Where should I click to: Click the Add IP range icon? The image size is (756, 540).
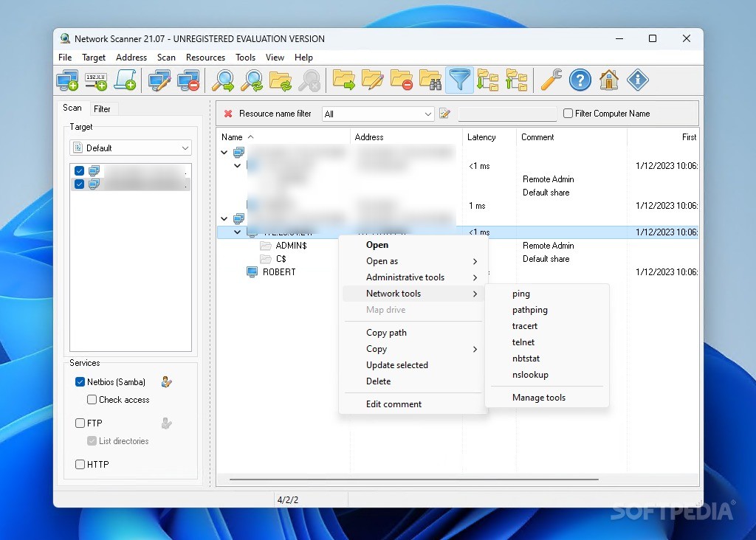[x=96, y=80]
